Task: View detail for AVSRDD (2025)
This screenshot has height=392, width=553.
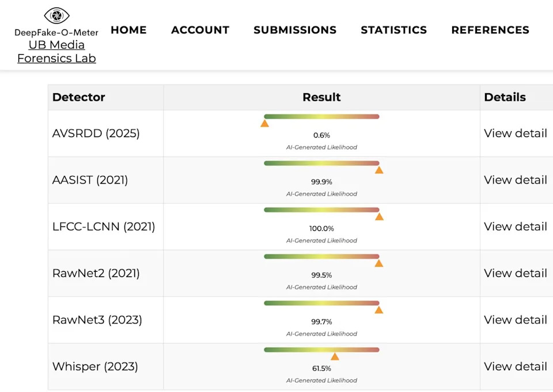Action: (515, 133)
